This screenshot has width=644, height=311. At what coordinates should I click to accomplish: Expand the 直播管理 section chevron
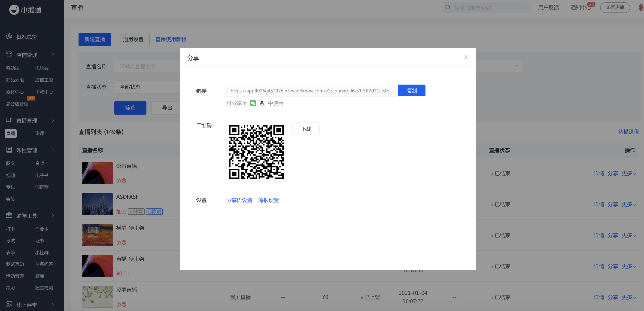click(x=53, y=120)
